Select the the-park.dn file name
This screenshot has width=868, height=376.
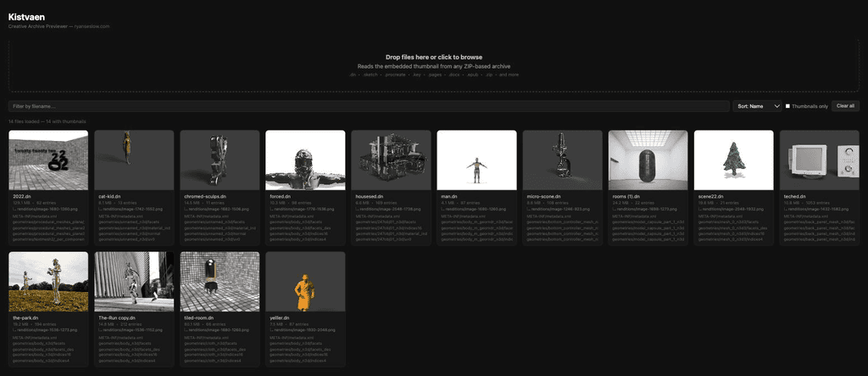(x=24, y=317)
